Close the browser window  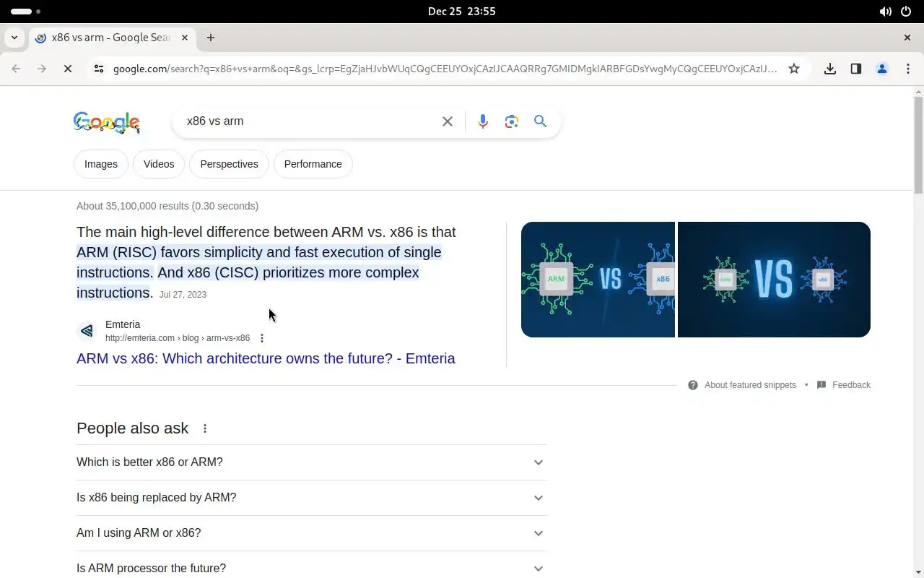click(907, 38)
